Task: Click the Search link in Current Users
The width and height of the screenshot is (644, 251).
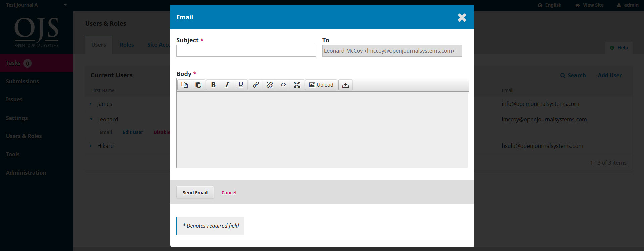Action: coord(573,75)
